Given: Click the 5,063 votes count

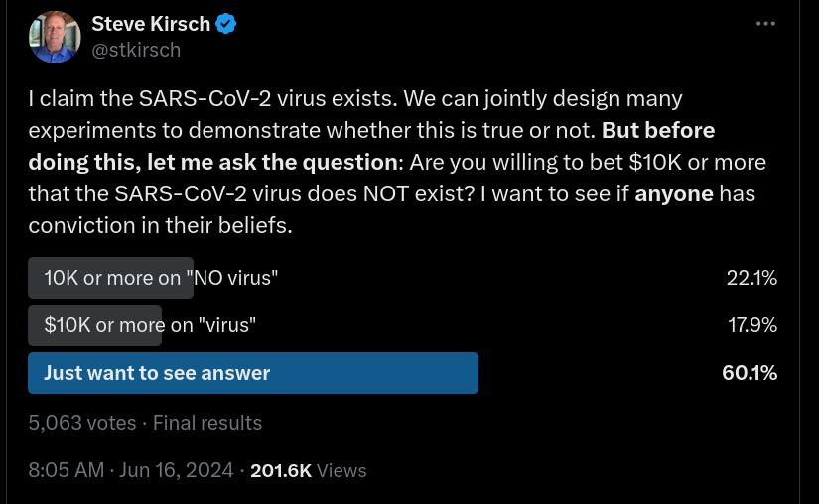Looking at the screenshot, I should click(82, 423).
